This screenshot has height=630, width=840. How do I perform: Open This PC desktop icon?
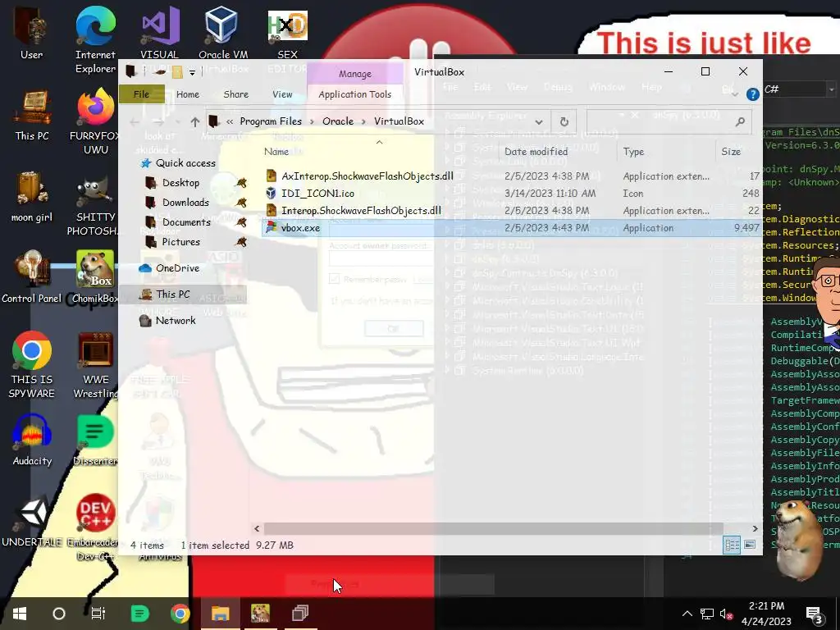[32, 115]
